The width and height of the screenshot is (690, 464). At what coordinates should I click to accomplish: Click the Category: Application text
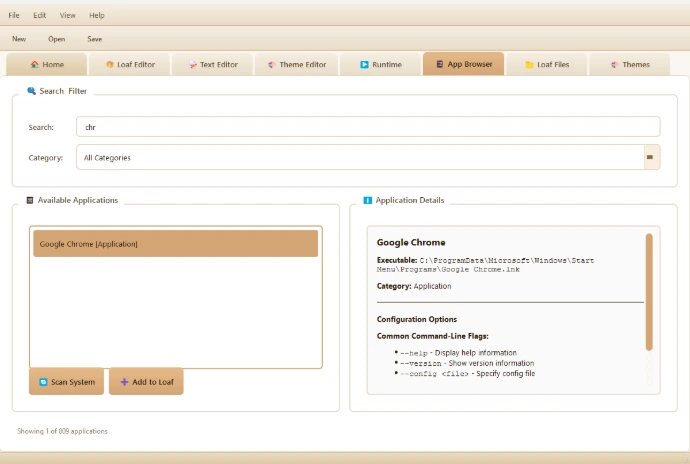pos(414,286)
